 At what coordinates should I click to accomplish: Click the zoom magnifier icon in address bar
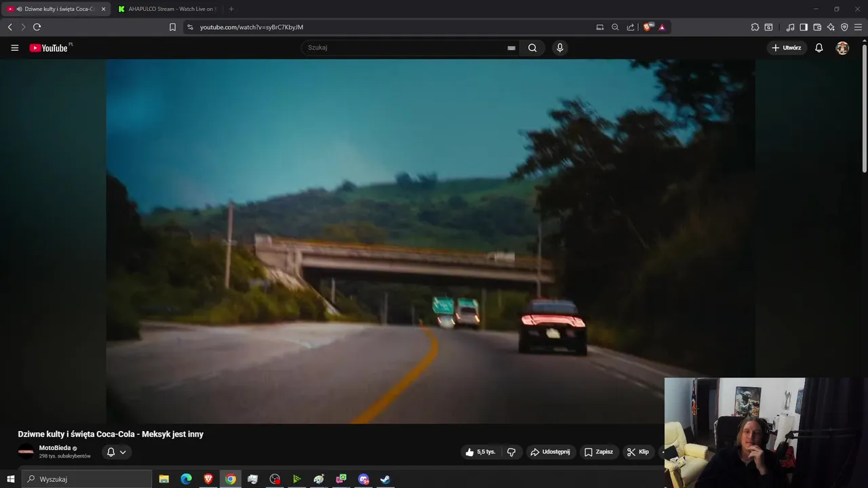pos(615,27)
